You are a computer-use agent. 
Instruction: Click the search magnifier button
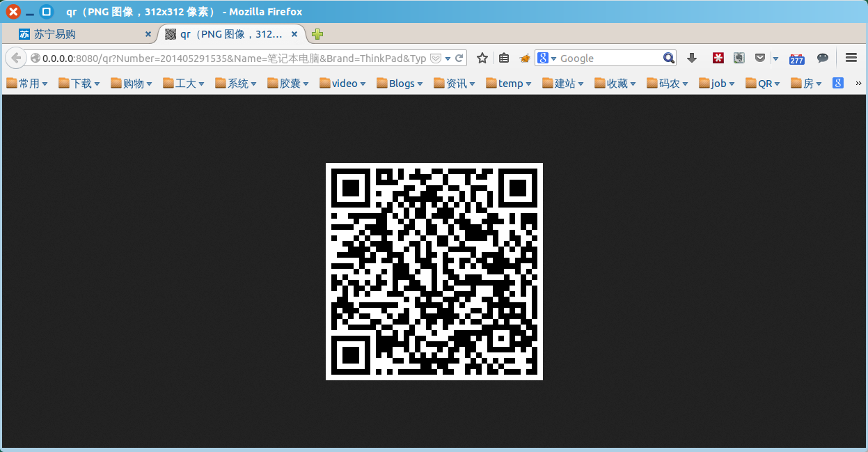(x=668, y=59)
